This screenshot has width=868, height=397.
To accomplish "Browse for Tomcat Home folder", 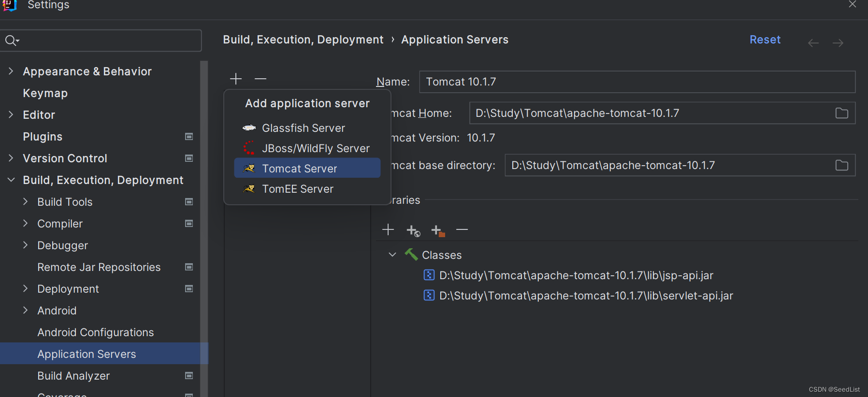I will pos(841,113).
